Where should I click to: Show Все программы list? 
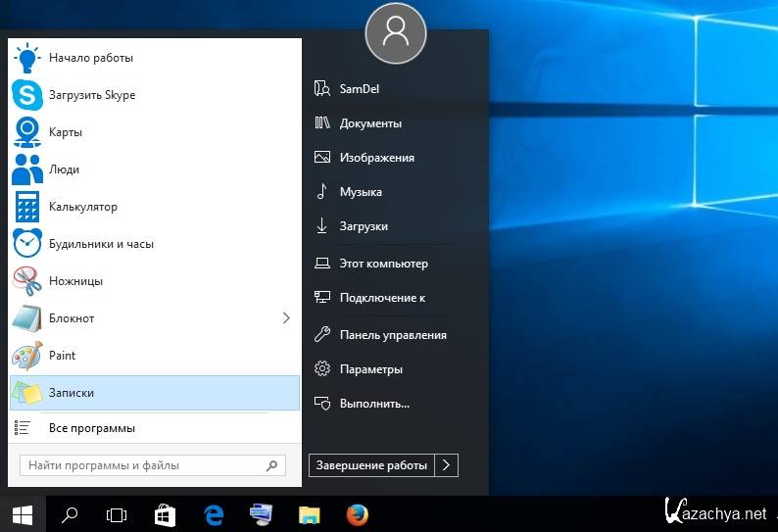[91, 428]
